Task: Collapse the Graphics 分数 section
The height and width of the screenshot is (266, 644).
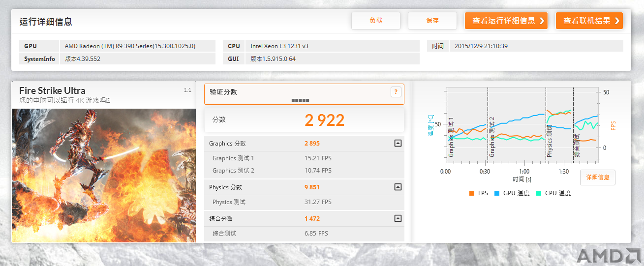Action: pyautogui.click(x=398, y=144)
